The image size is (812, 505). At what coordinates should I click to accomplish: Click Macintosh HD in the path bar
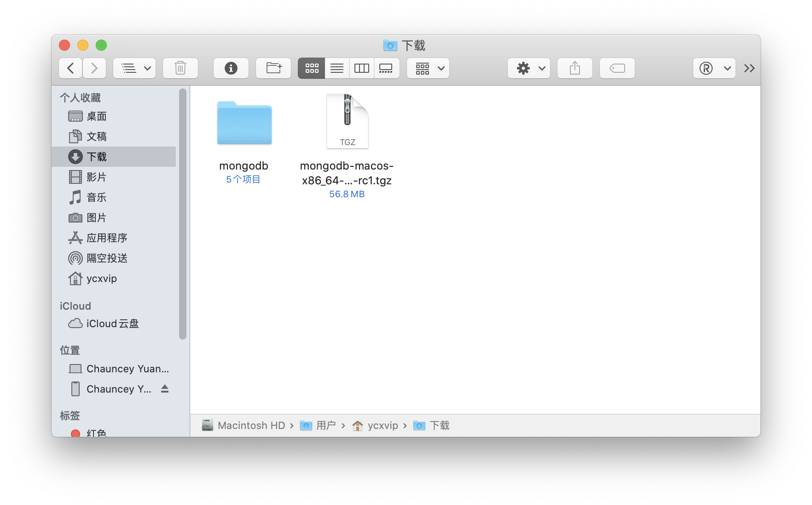click(x=244, y=425)
